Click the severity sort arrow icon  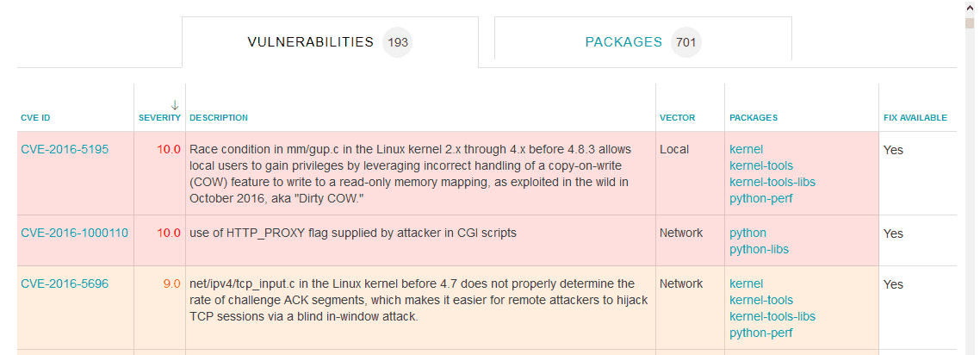click(x=175, y=105)
